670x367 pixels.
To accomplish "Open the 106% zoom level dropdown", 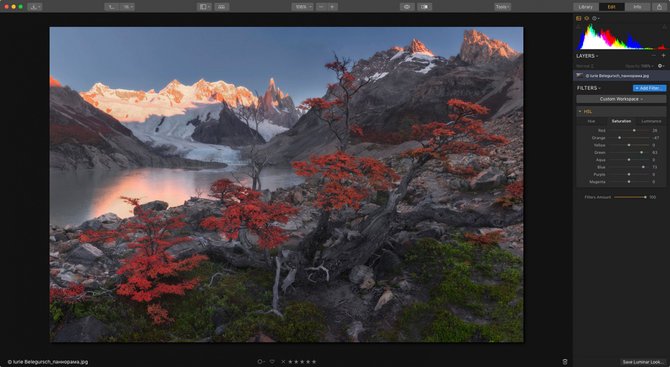I will 303,7.
